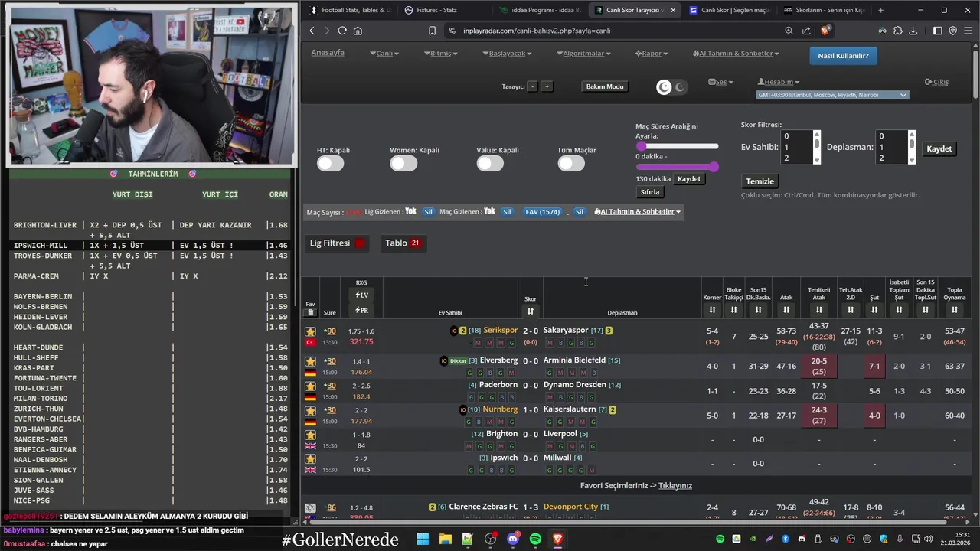Click the favorite star for Elversberg match
The width and height of the screenshot is (980, 551).
pos(310,361)
